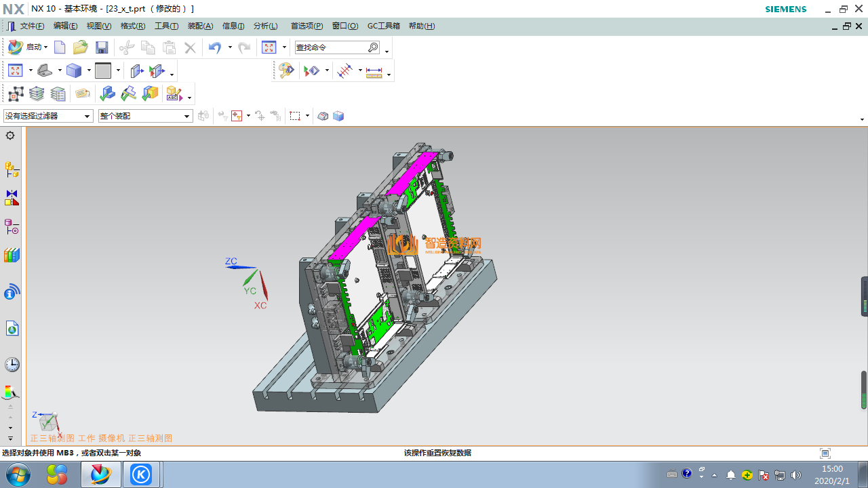Open the 整个装配 selection scope dropdown
The width and height of the screenshot is (868, 488).
coord(187,117)
